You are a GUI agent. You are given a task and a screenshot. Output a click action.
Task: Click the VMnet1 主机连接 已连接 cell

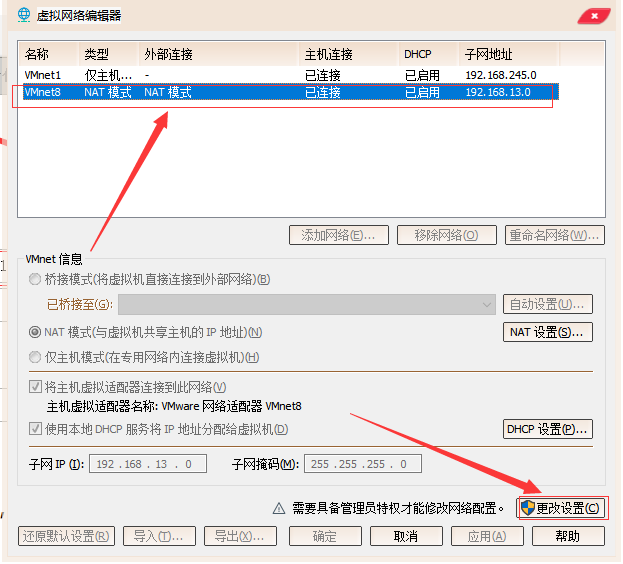click(323, 75)
